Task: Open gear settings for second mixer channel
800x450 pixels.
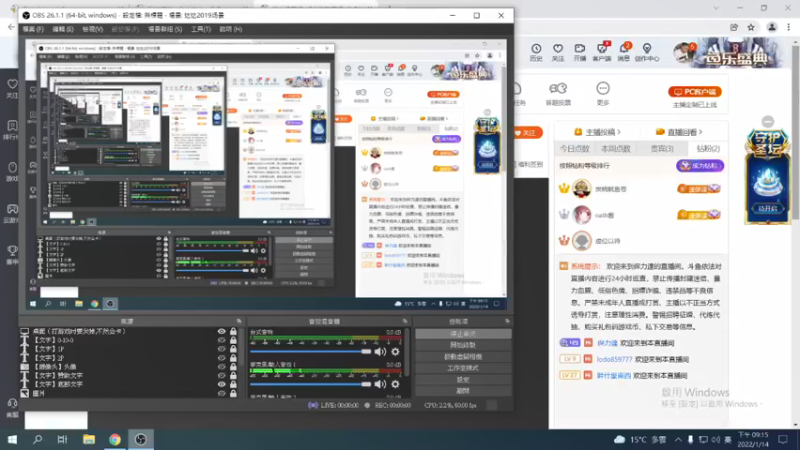Action: point(395,384)
